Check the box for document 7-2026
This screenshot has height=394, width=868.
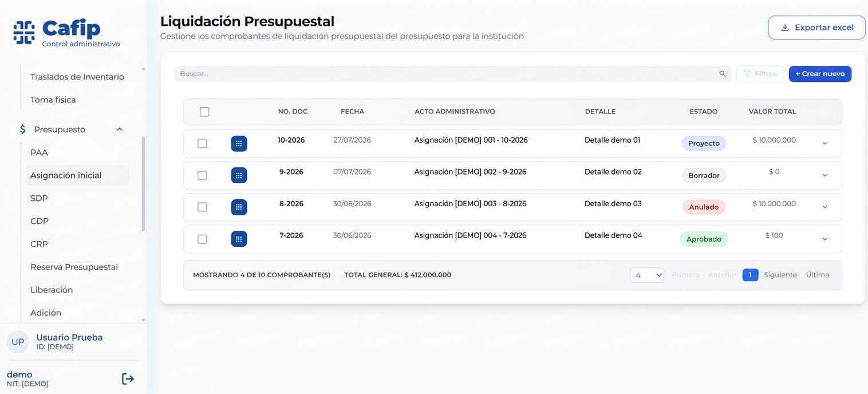coord(202,239)
